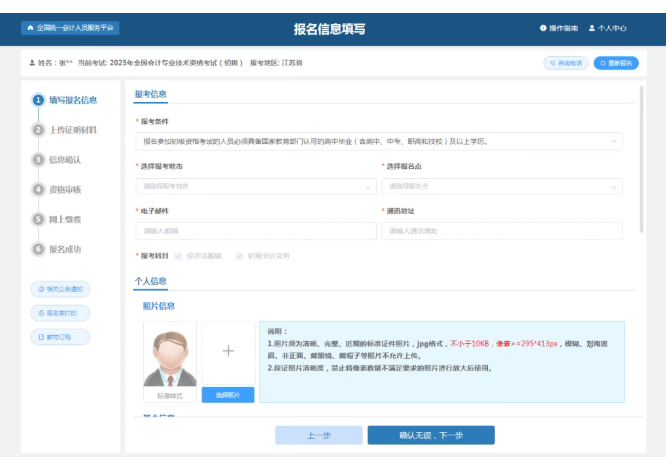Toggle the 经济法基础 subject checkbox
Screen dimensions: 666x464
pos(179,256)
